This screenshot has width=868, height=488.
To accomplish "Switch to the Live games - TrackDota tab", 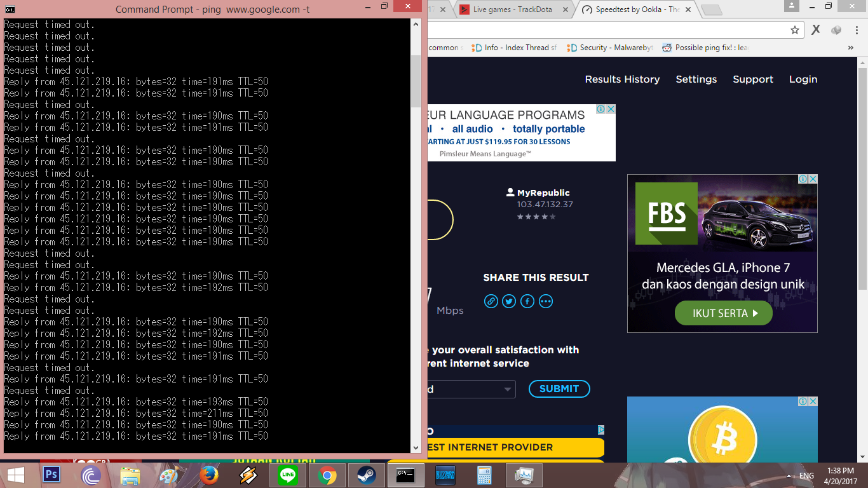I will coord(512,10).
